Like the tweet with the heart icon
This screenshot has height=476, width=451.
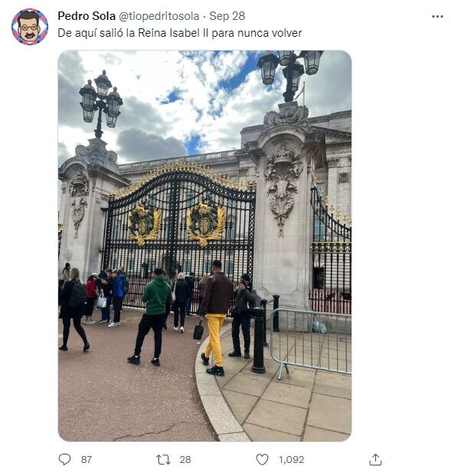pyautogui.click(x=263, y=460)
